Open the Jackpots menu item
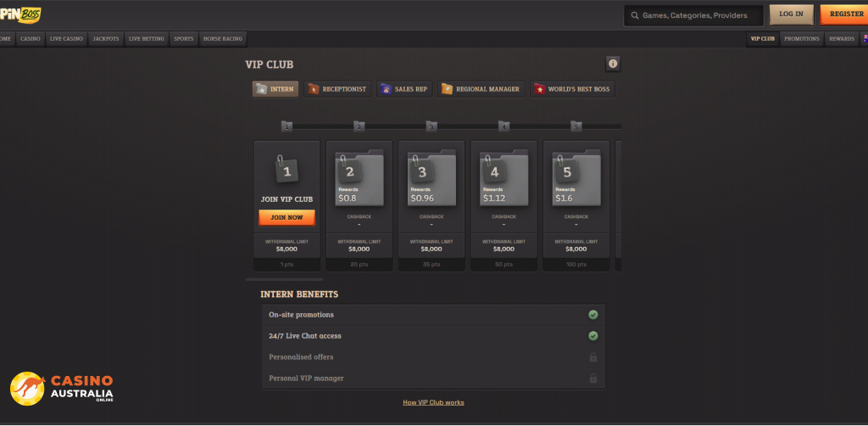868x426 pixels. coord(106,39)
